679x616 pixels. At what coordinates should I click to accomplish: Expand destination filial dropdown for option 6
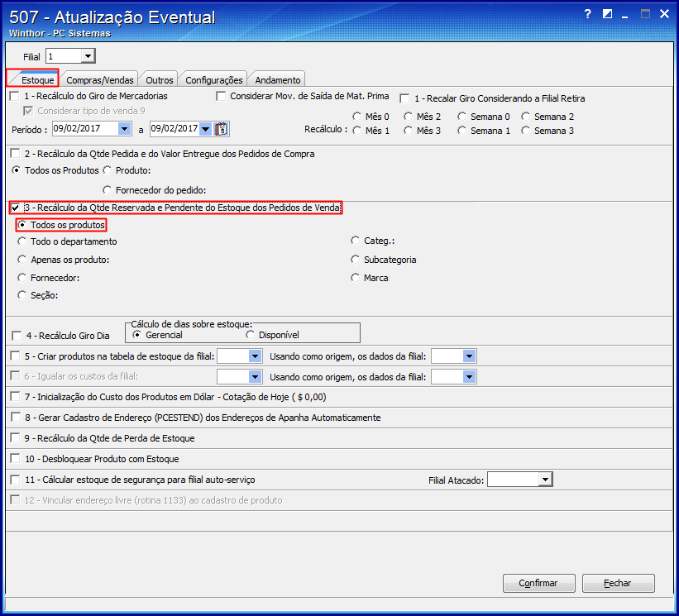coord(255,376)
